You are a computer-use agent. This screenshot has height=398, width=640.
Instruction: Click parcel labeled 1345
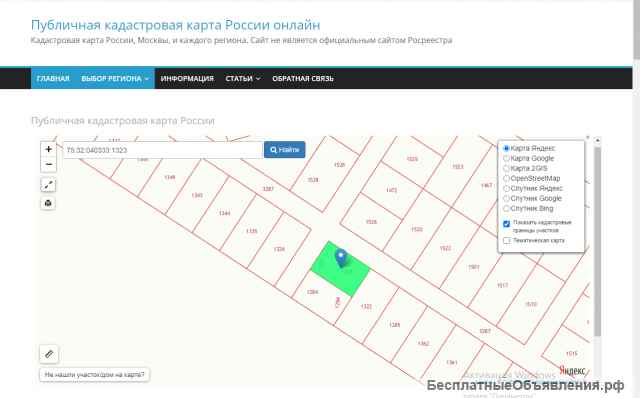(197, 195)
